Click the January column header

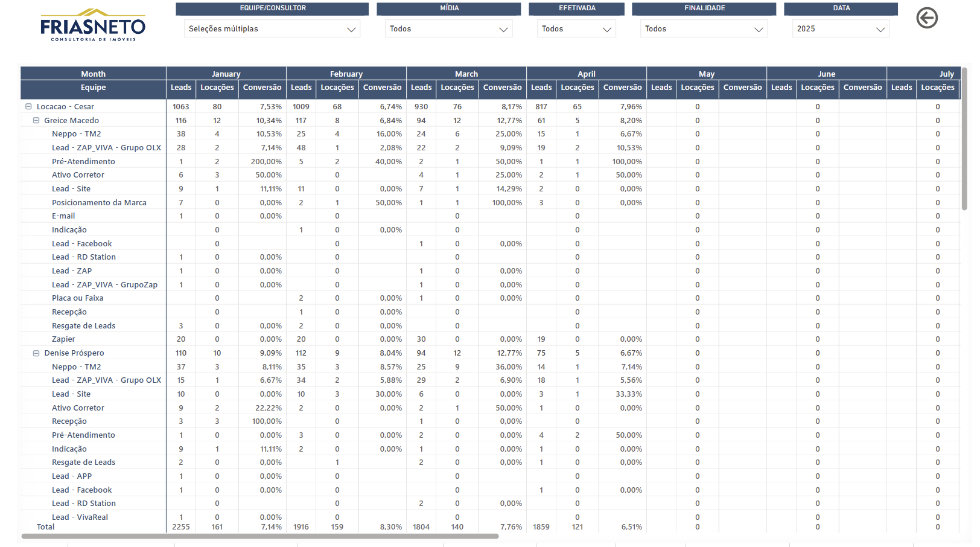tap(226, 74)
